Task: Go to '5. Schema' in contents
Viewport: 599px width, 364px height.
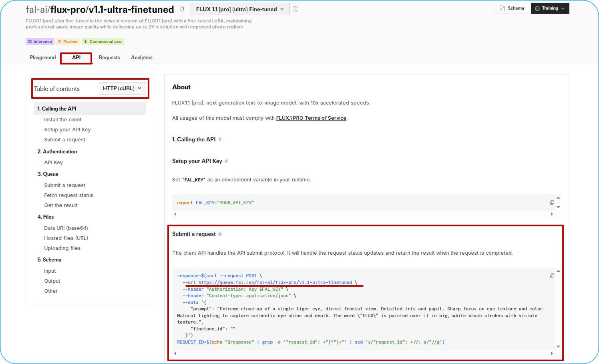Action: coord(49,260)
